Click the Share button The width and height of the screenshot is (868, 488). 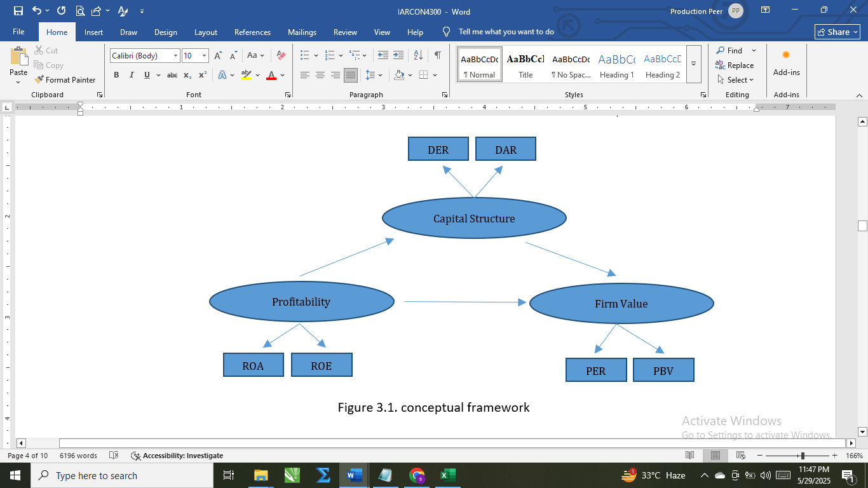pos(837,32)
